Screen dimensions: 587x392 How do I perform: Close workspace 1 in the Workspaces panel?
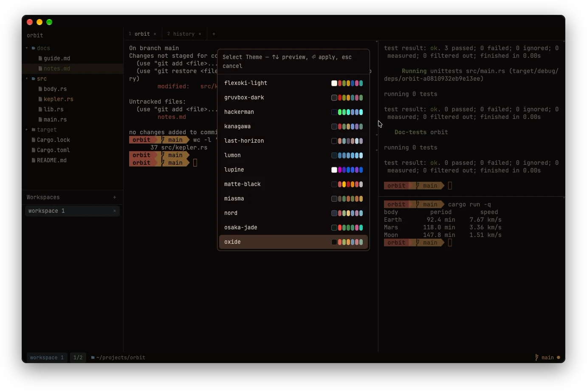tap(115, 211)
